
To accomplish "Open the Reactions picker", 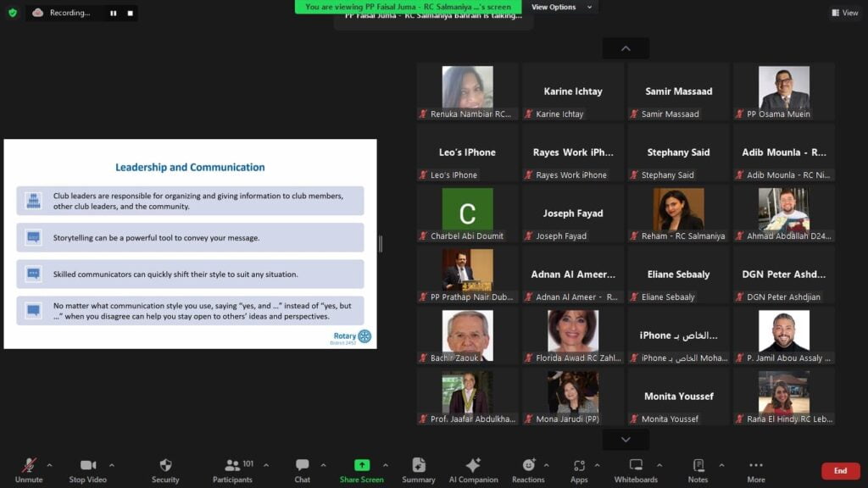I will (x=528, y=471).
